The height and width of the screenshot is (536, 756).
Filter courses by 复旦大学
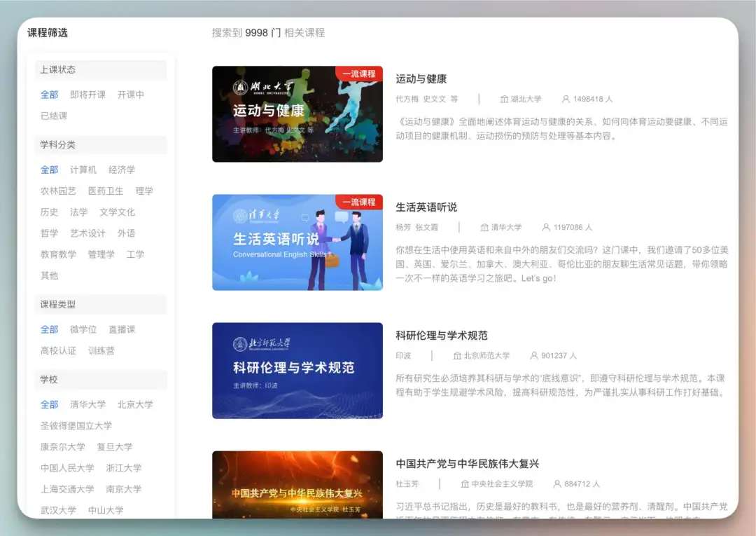115,447
